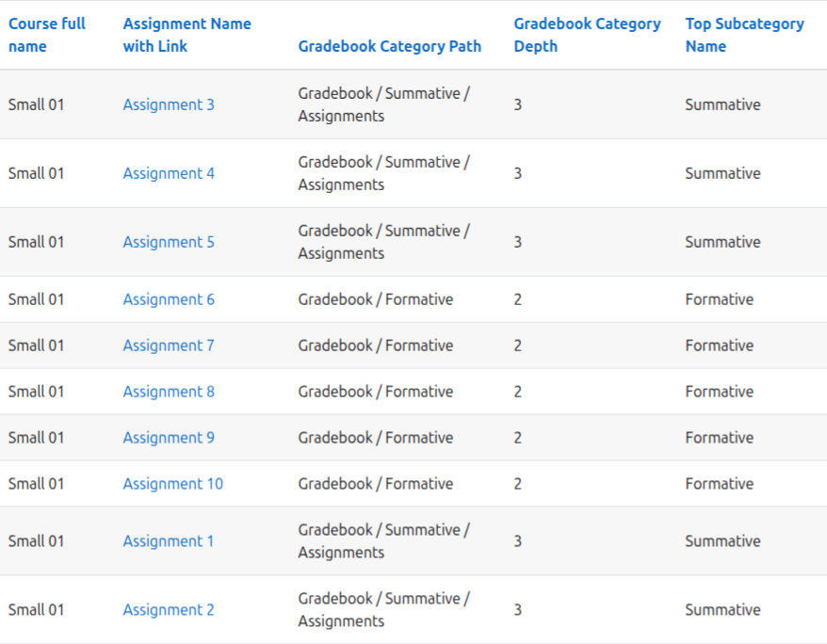Sort by Assignment Name with Link header

(187, 35)
